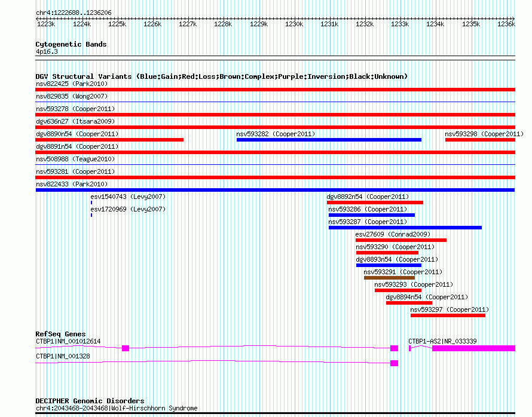Viewport: 532px width, 417px height.
Task: Click the esv1720969 (Levy2007) label
Action: click(x=128, y=209)
